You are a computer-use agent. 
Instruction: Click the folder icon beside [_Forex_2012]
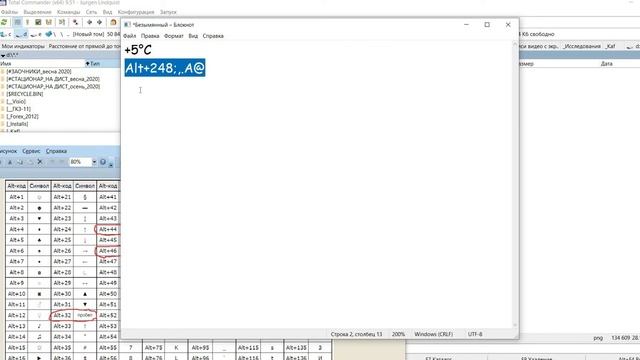3,116
